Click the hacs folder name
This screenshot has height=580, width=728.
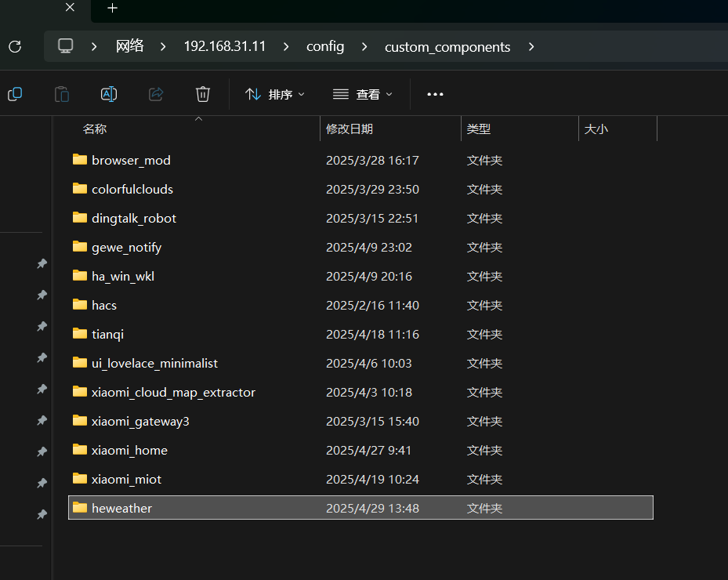pyautogui.click(x=104, y=305)
